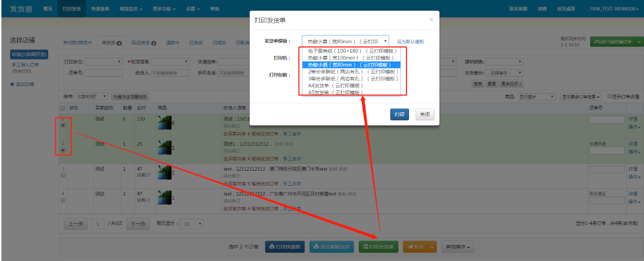Screen dimensions: 644x261
Task: Choose A4发货单 template from the list
Action: (335, 86)
